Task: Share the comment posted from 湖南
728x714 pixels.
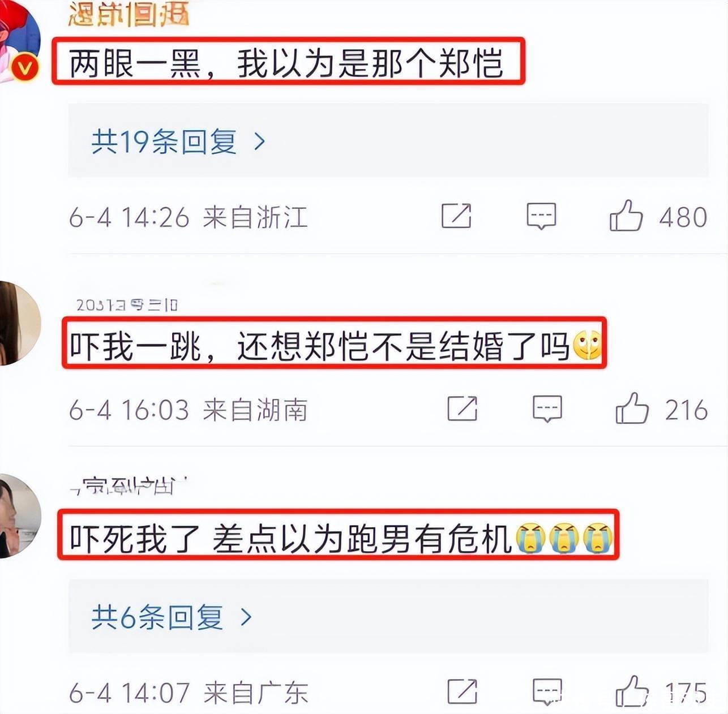Action: [463, 408]
